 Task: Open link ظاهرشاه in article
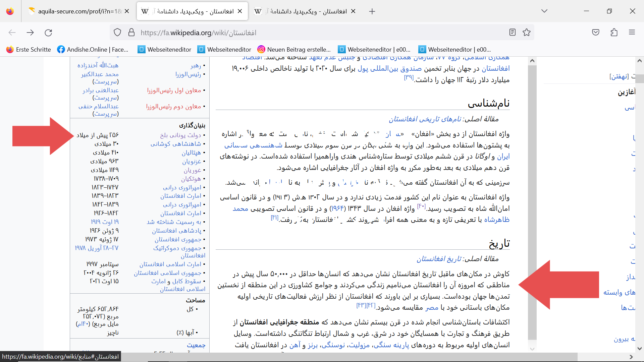coord(497,220)
